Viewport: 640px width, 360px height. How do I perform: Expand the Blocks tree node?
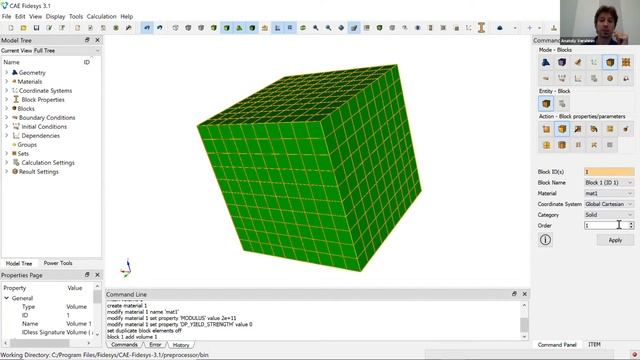point(6,109)
